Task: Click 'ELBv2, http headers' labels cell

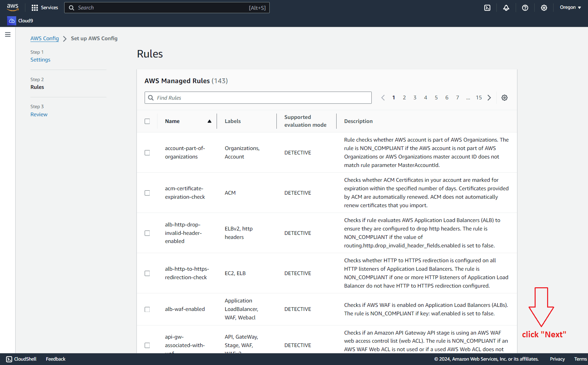Action: coord(239,233)
